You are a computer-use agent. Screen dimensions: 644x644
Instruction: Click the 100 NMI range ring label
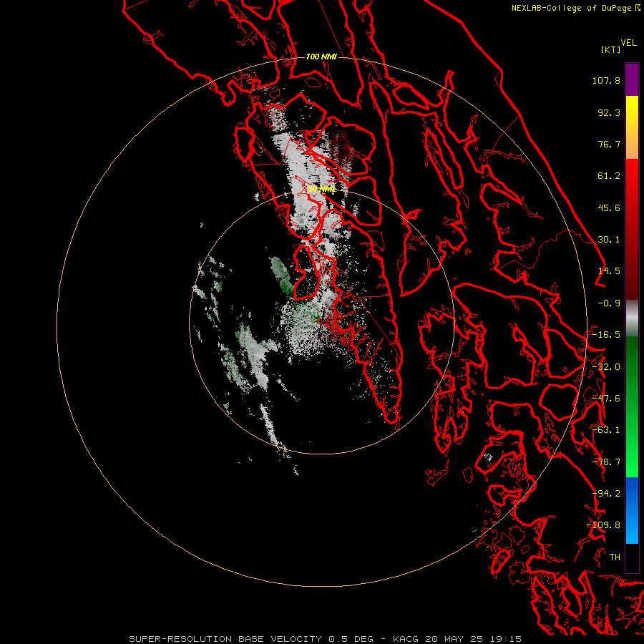click(321, 57)
